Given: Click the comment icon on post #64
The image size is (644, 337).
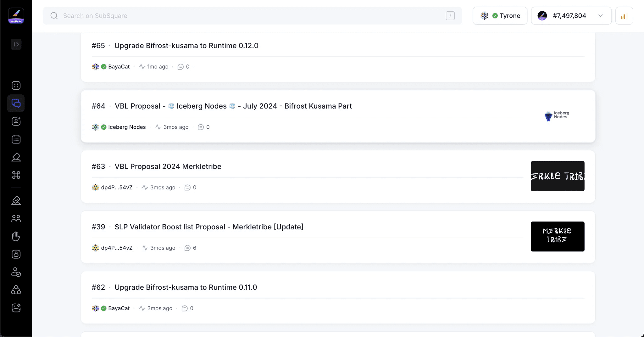Looking at the screenshot, I should tap(201, 127).
